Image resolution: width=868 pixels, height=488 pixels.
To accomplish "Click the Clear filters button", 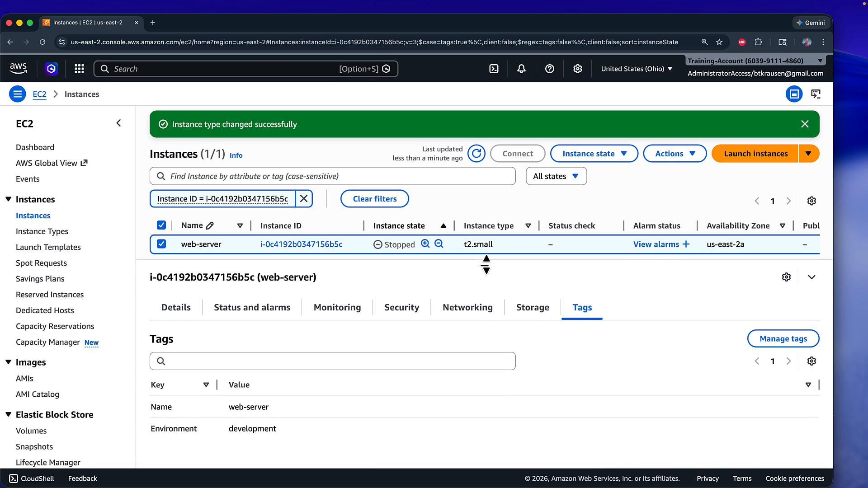I will click(x=374, y=199).
